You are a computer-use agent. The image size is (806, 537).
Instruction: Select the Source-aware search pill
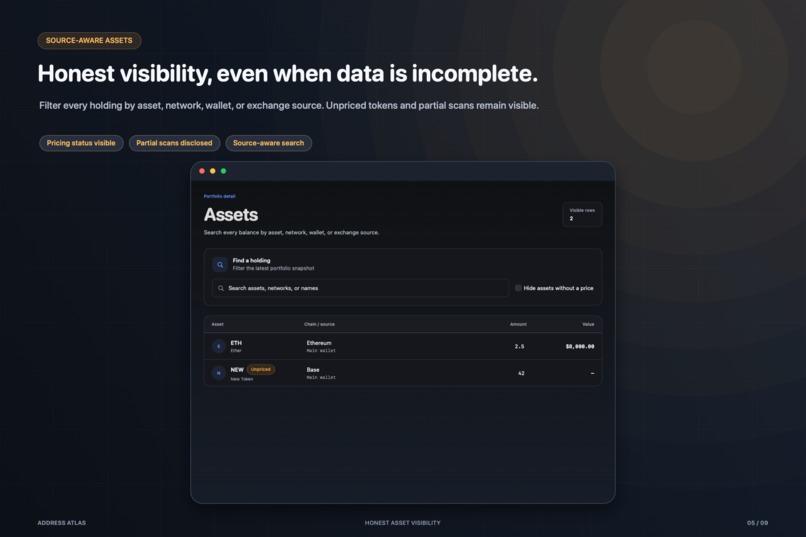pos(268,143)
